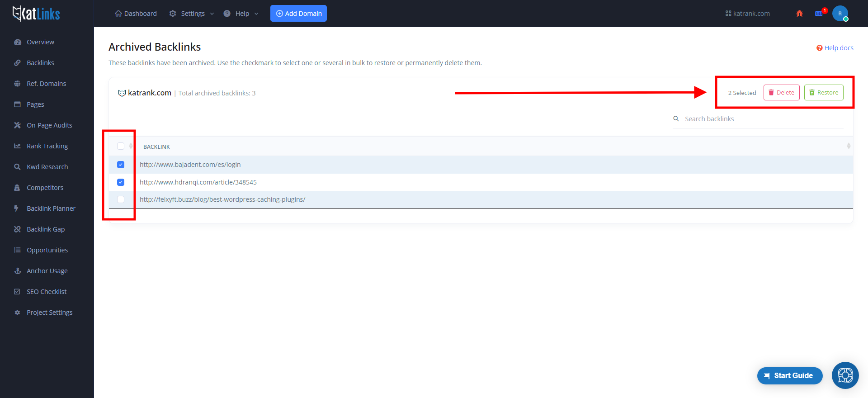The width and height of the screenshot is (868, 398).
Task: Click the Help question mark icon in top bar
Action: coord(227,14)
